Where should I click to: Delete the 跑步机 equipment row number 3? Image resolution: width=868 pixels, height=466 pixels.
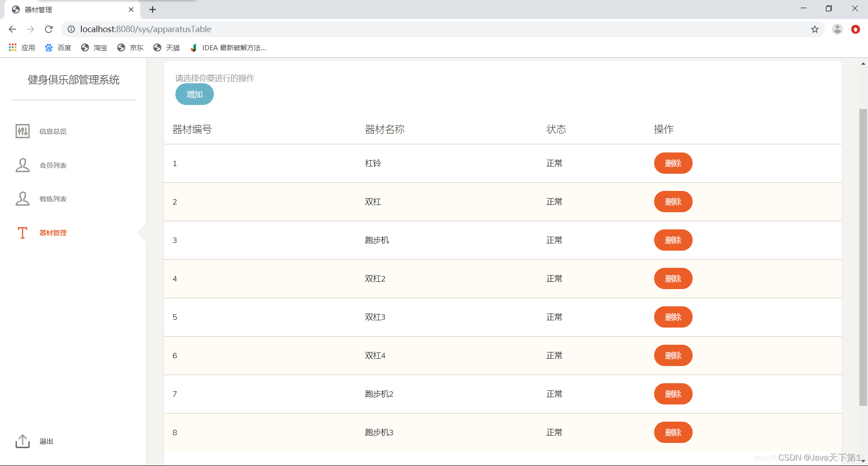[673, 240]
